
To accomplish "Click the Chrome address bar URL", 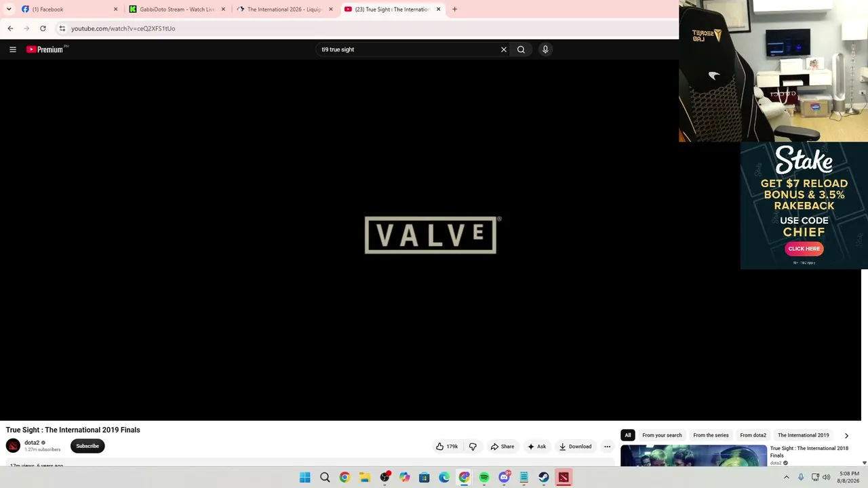I will pyautogui.click(x=123, y=28).
